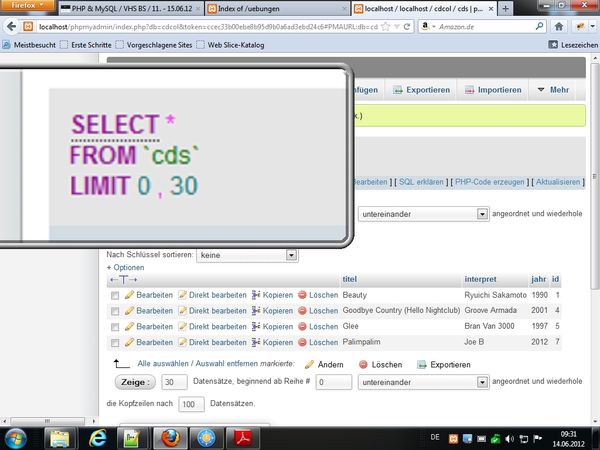Screen dimensions: 600x450
Task: Click the Kopfzeilen field showing 100
Action: 191,404
